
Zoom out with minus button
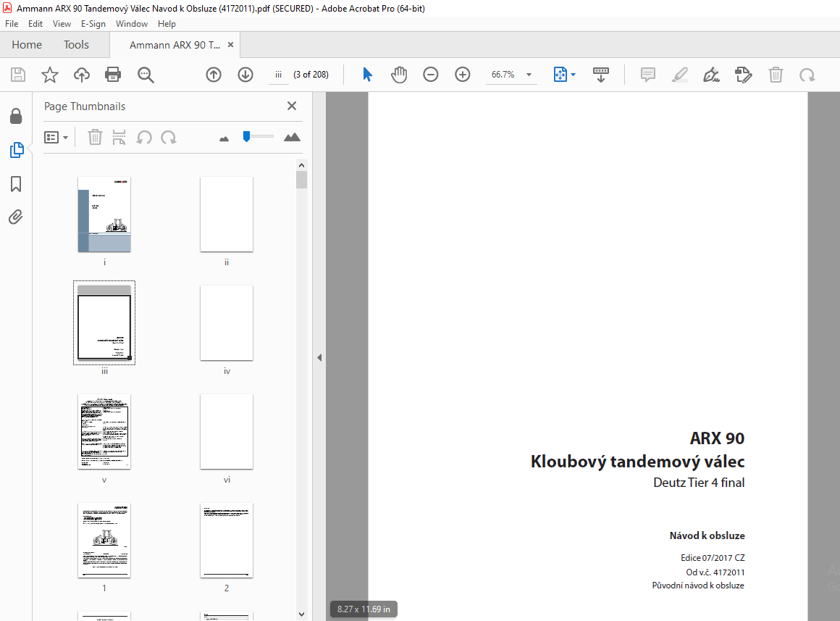431,75
